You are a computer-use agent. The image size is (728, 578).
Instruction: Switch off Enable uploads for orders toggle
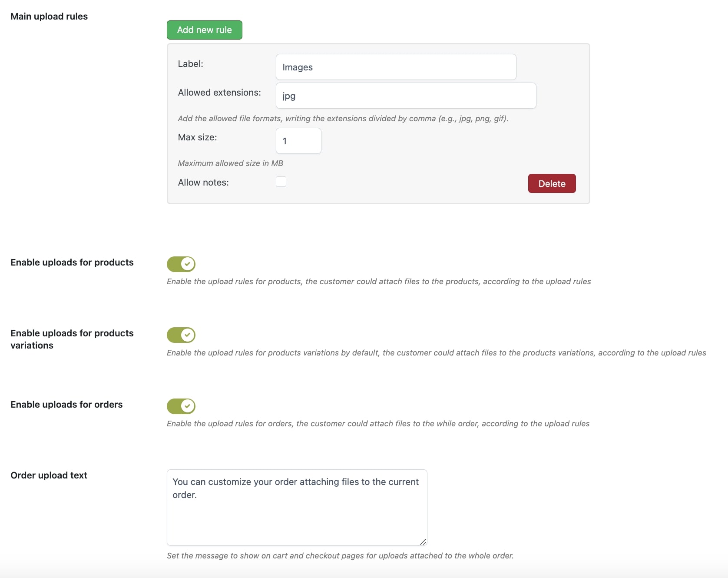pos(181,406)
